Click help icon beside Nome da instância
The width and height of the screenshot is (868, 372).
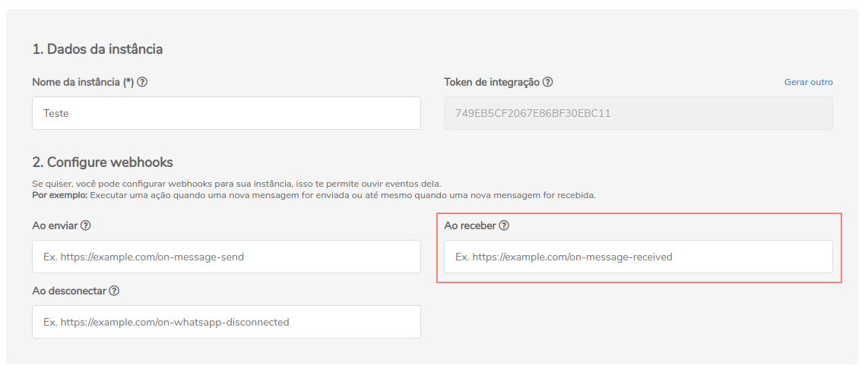pos(142,82)
